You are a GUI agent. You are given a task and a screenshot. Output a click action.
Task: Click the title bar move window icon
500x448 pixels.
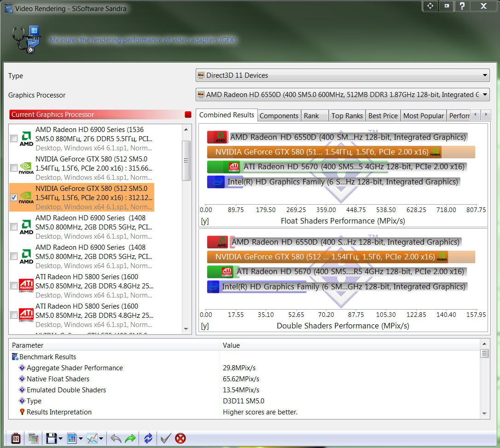coord(430,6)
